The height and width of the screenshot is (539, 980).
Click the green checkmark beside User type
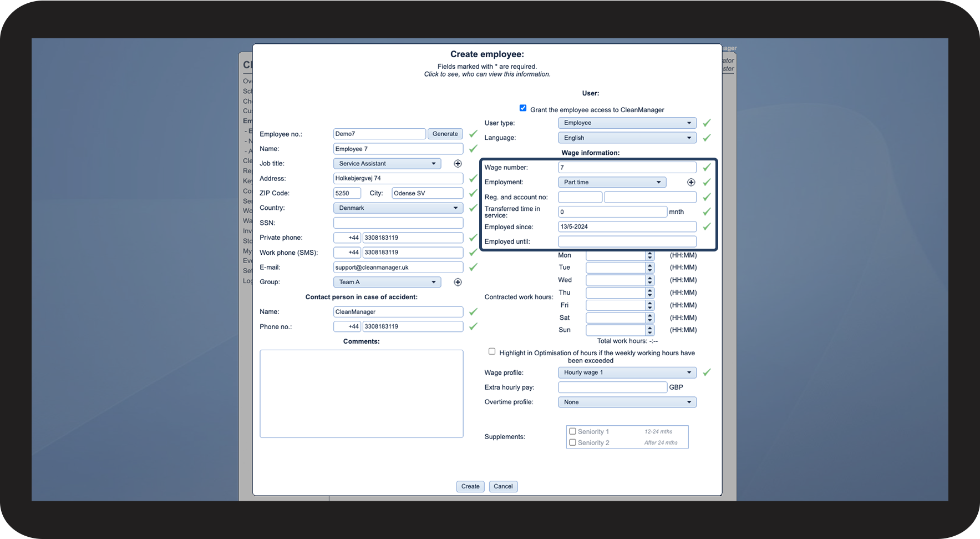707,123
